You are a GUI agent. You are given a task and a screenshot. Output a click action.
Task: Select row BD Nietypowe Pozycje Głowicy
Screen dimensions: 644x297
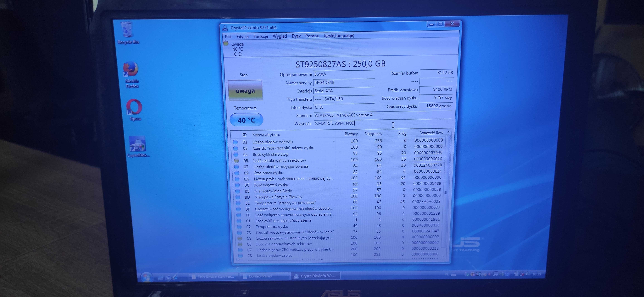338,196
